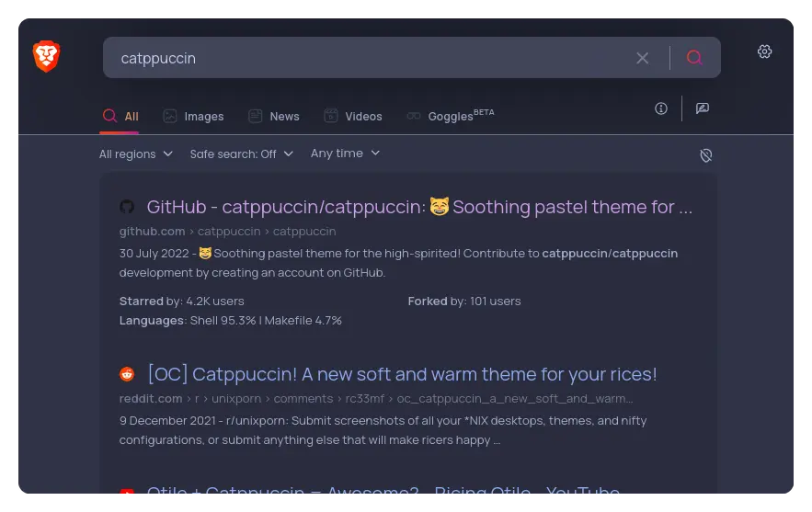
Task: Open the feedback speech bubble icon
Action: (703, 108)
